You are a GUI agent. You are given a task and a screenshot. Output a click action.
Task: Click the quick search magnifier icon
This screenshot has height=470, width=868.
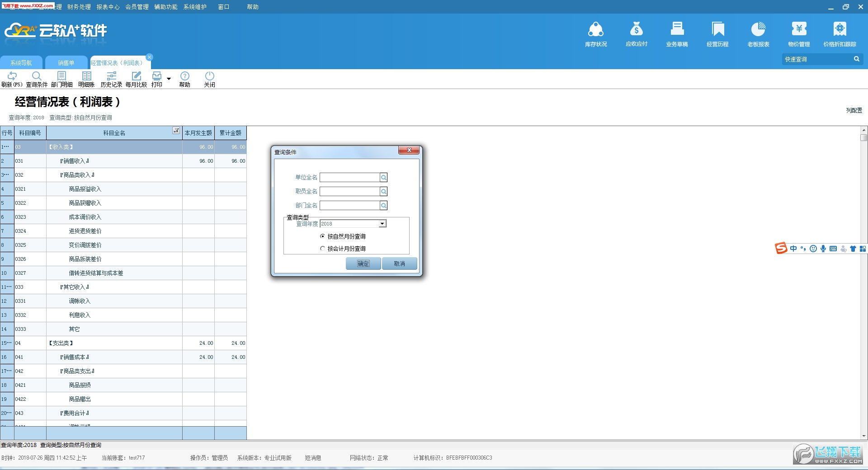pyautogui.click(x=856, y=59)
